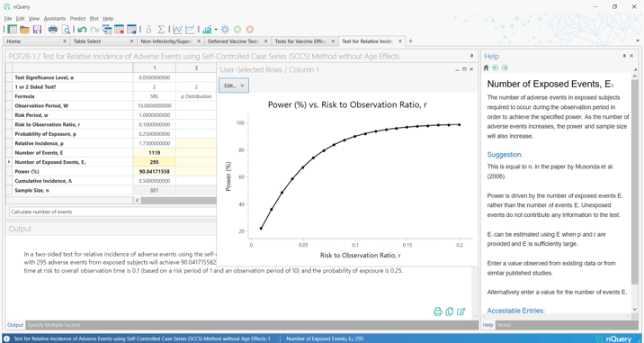Screen dimensions: 644x343
Task: Print the output with teal printer icon
Action: pos(438,311)
